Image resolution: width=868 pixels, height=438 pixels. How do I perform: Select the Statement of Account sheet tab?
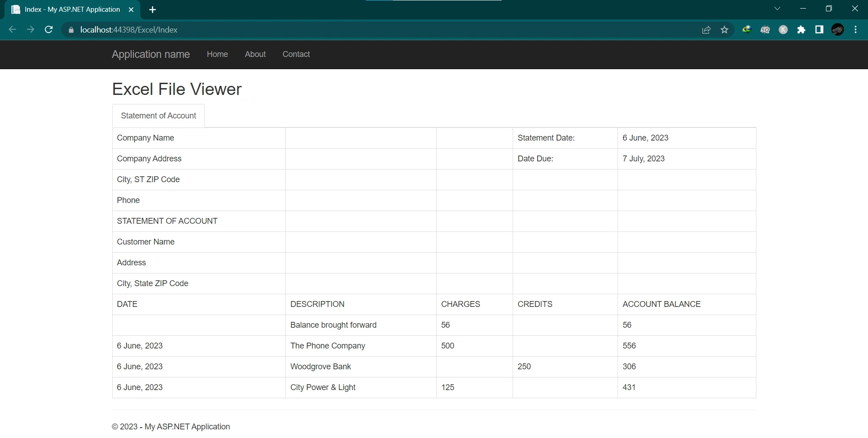pos(158,116)
